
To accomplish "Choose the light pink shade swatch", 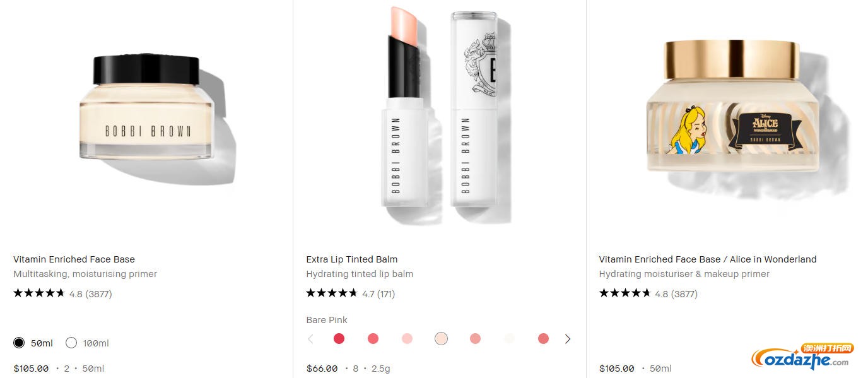I will point(407,339).
